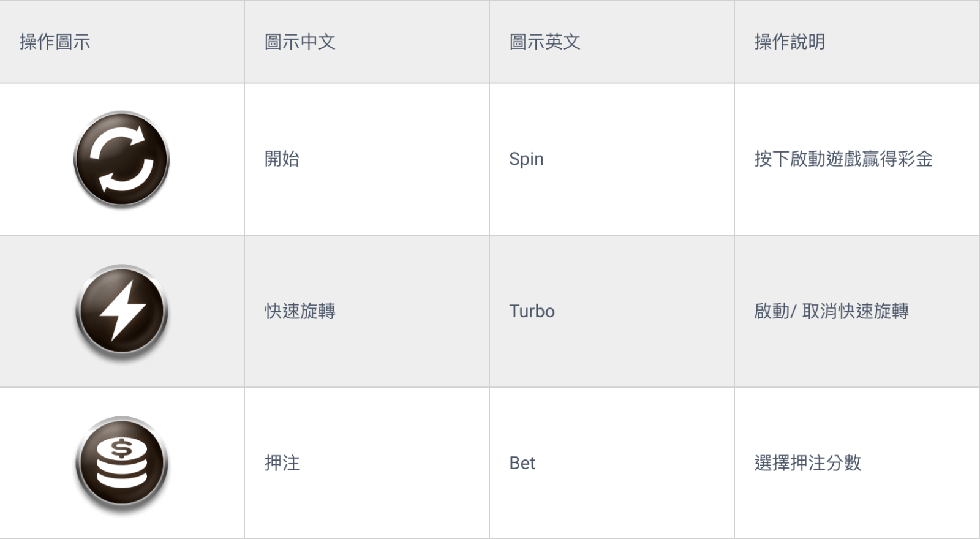Select the 操作說明 column header

click(x=790, y=42)
